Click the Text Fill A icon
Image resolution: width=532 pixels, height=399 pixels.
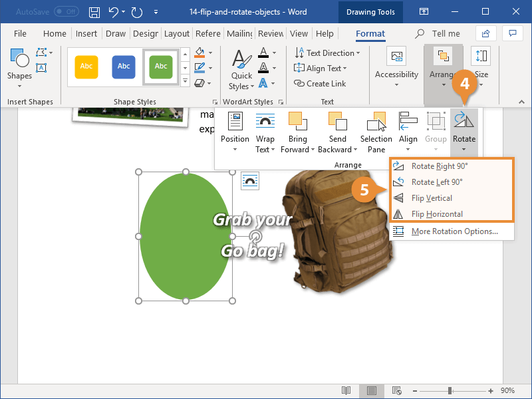(x=263, y=53)
